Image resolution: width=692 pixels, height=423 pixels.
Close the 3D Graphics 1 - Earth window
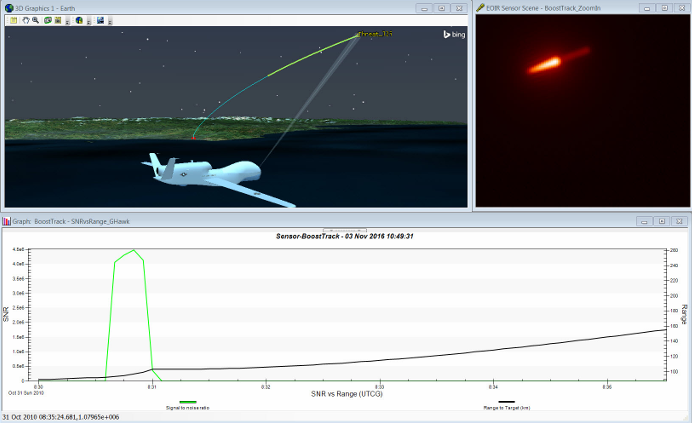459,8
